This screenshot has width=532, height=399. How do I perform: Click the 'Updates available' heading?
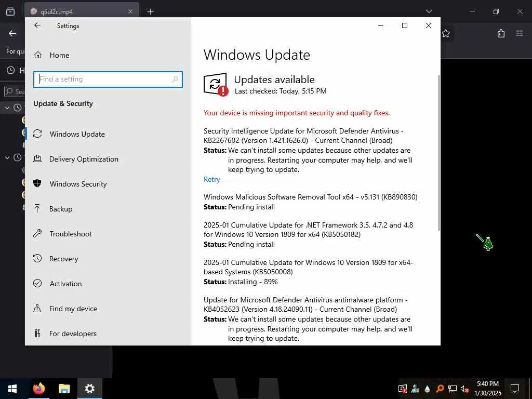274,79
